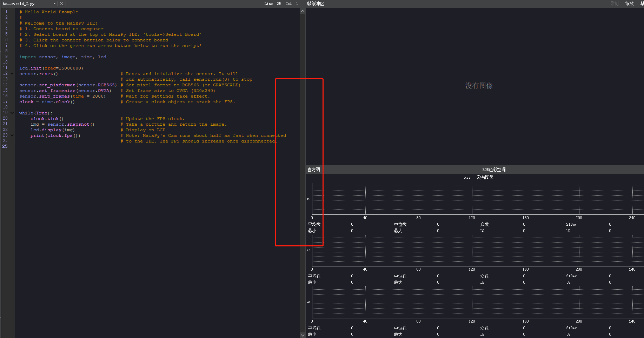
Task: Click the '# 1. Conenct board to computer' comment
Action: [x=61, y=29]
